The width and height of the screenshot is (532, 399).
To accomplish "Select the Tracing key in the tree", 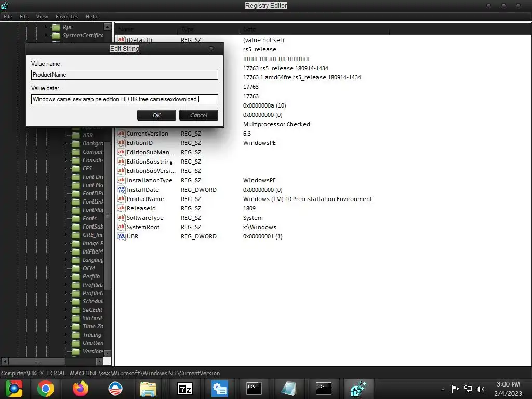I will (x=92, y=335).
